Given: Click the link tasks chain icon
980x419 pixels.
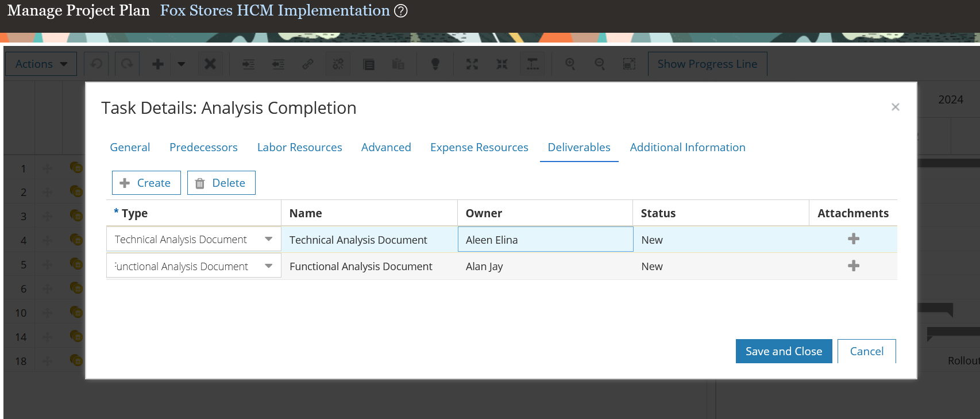Looking at the screenshot, I should [x=308, y=64].
